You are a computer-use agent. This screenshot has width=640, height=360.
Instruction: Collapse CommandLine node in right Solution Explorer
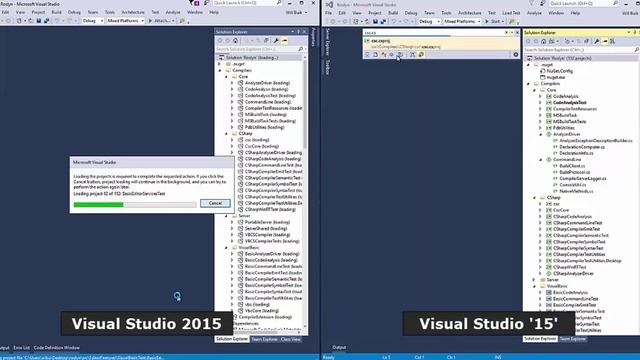[541, 160]
